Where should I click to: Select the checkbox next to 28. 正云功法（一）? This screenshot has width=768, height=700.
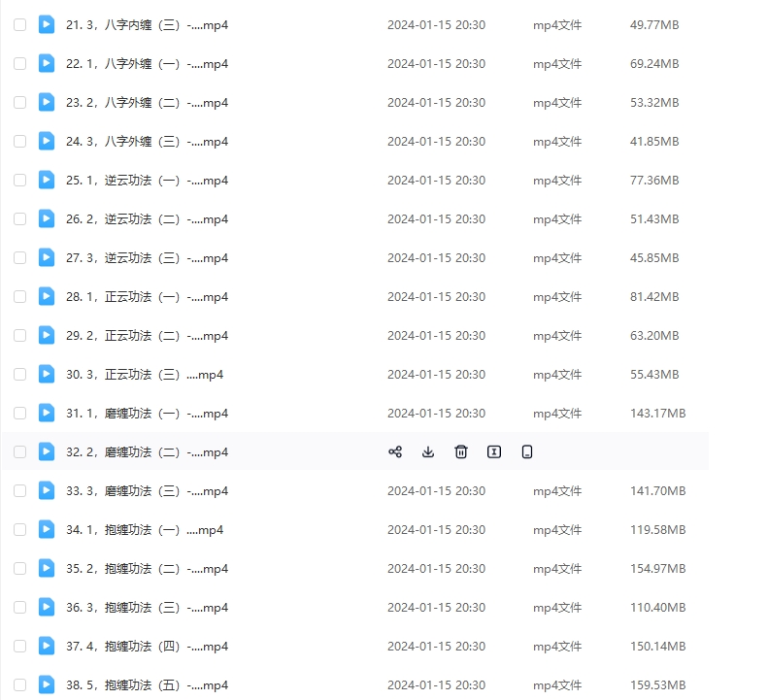pyautogui.click(x=20, y=296)
